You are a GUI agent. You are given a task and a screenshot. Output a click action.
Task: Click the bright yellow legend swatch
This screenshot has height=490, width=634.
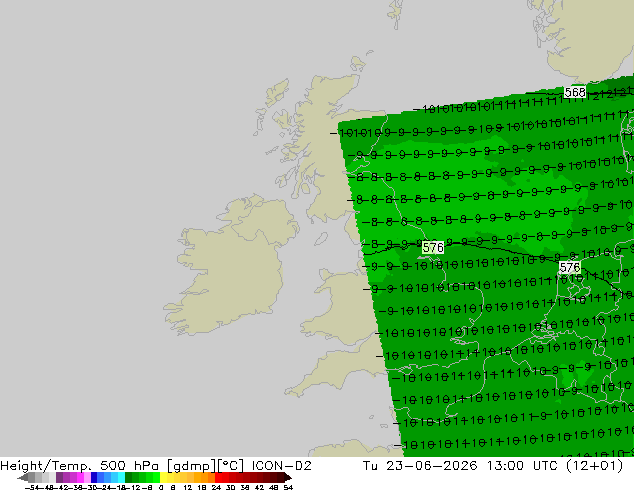163,477
